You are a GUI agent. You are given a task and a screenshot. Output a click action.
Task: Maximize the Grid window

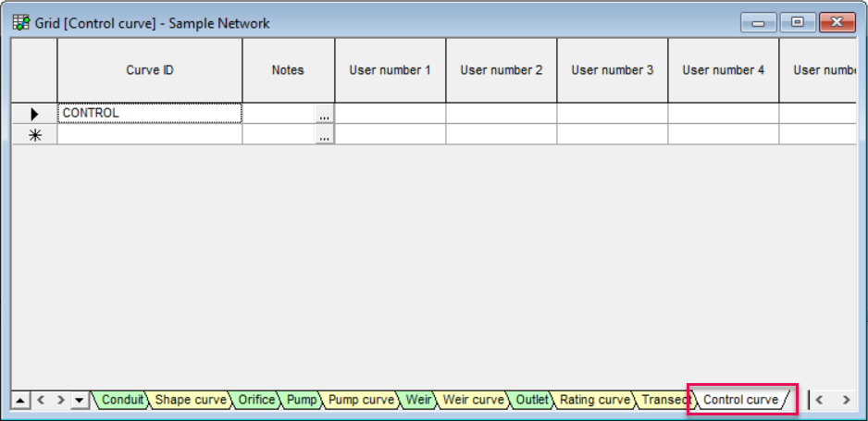(x=797, y=23)
